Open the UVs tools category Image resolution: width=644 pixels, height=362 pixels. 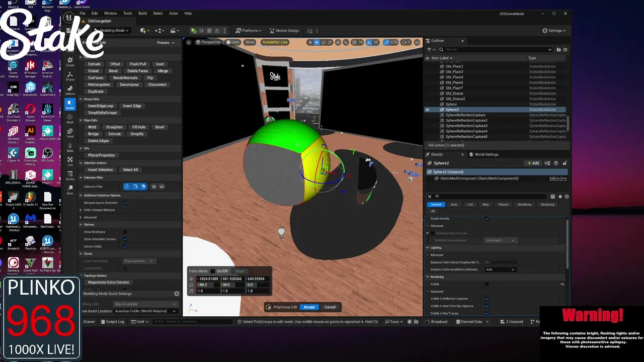pyautogui.click(x=70, y=161)
